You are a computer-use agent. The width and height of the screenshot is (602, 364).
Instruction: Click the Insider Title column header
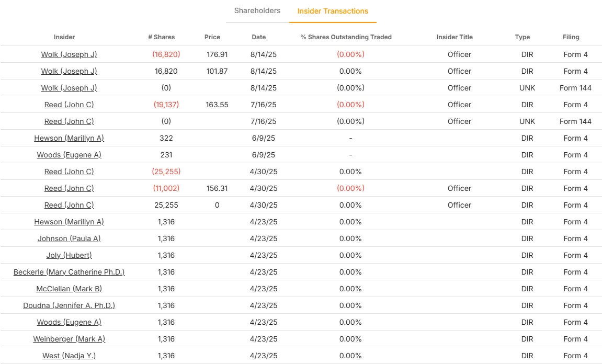tap(455, 37)
